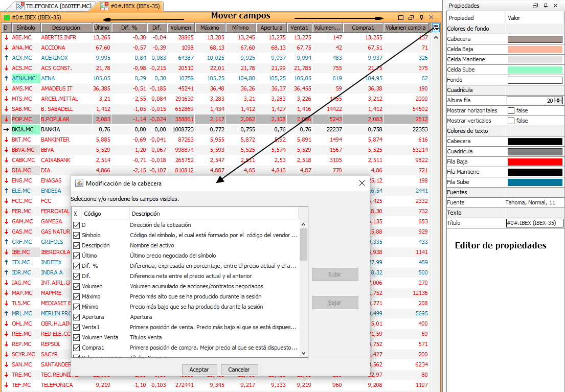Uncheck the Dif. % field checkbox

point(76,266)
